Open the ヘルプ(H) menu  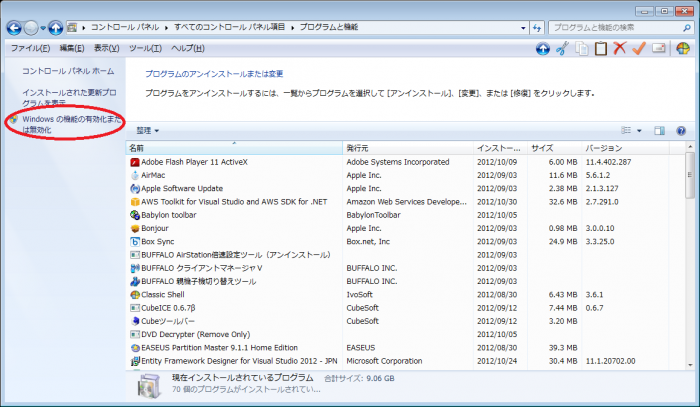click(x=188, y=48)
